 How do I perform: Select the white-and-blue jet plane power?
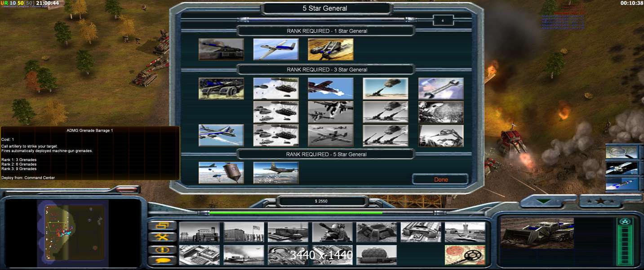click(276, 49)
